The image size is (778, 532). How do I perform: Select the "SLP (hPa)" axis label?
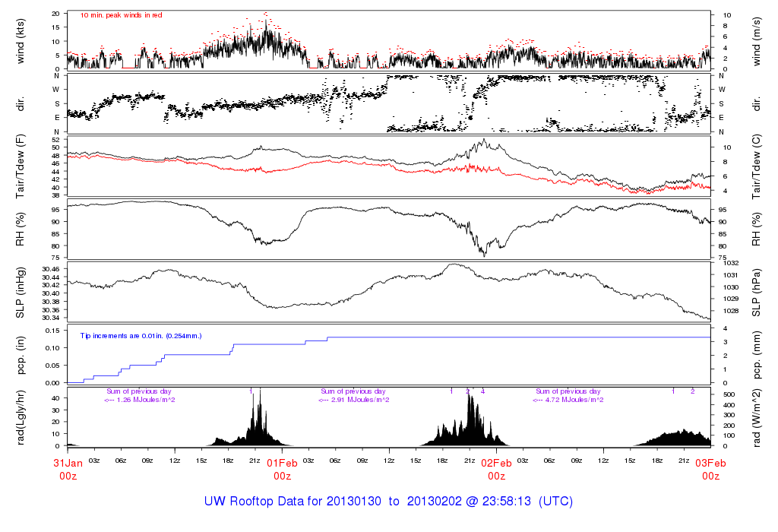point(756,293)
